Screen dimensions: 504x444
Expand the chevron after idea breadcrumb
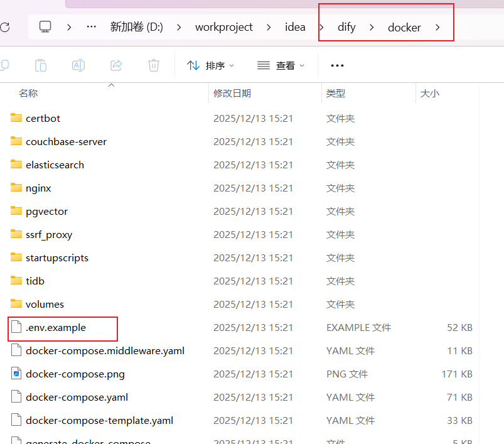[x=321, y=28]
